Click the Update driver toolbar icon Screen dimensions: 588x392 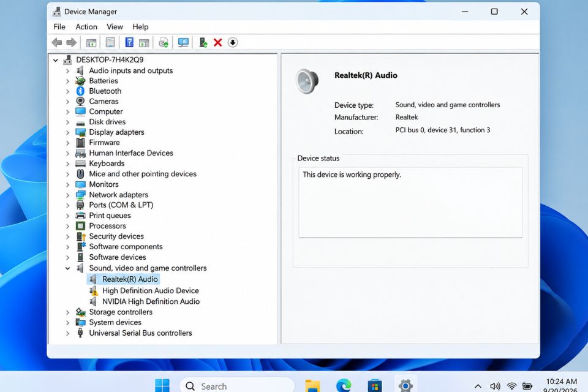pos(203,42)
